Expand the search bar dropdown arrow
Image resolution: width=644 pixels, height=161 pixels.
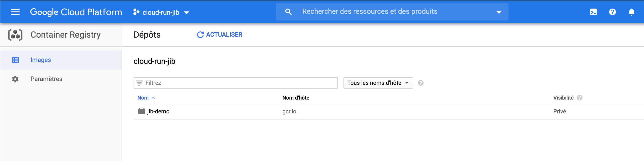point(499,12)
